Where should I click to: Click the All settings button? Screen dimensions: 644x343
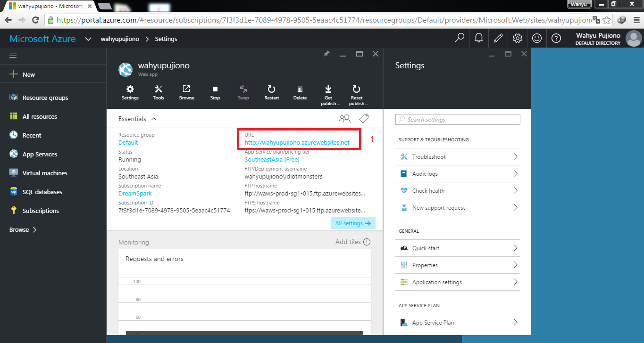coord(353,223)
